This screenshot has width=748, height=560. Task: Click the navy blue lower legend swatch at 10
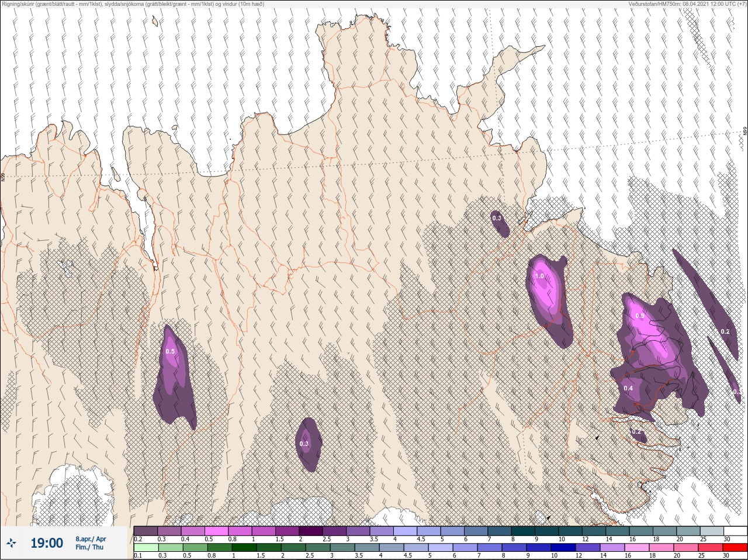pyautogui.click(x=563, y=548)
